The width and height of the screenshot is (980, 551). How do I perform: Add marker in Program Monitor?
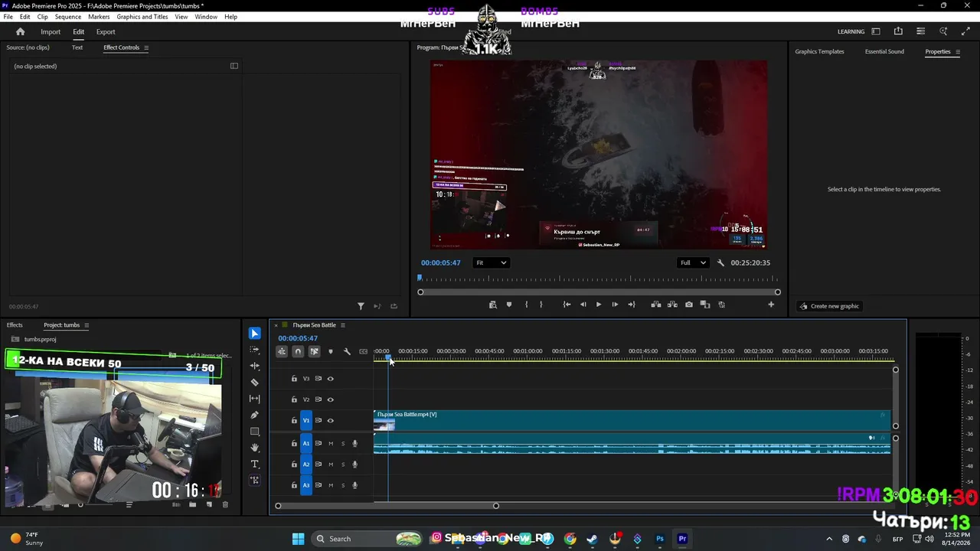pos(509,305)
